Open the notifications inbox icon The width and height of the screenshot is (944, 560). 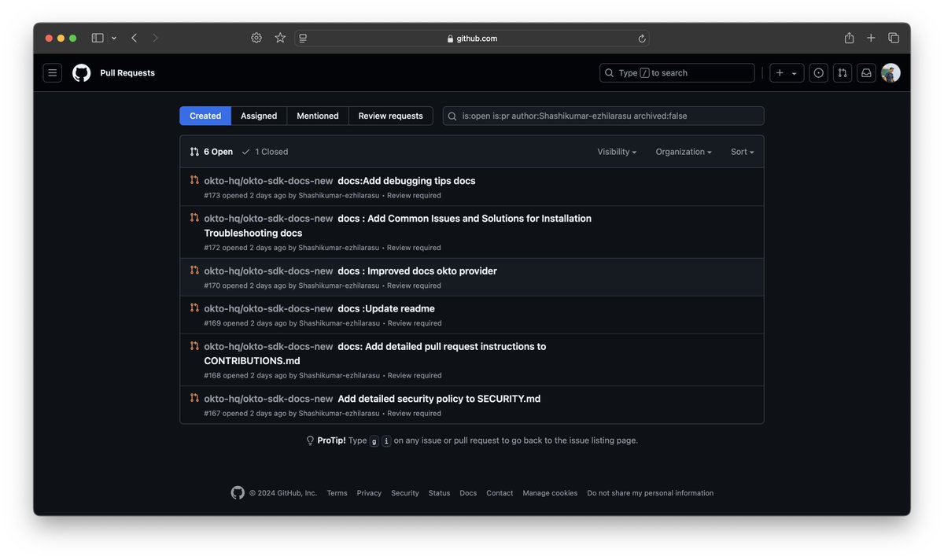click(866, 73)
